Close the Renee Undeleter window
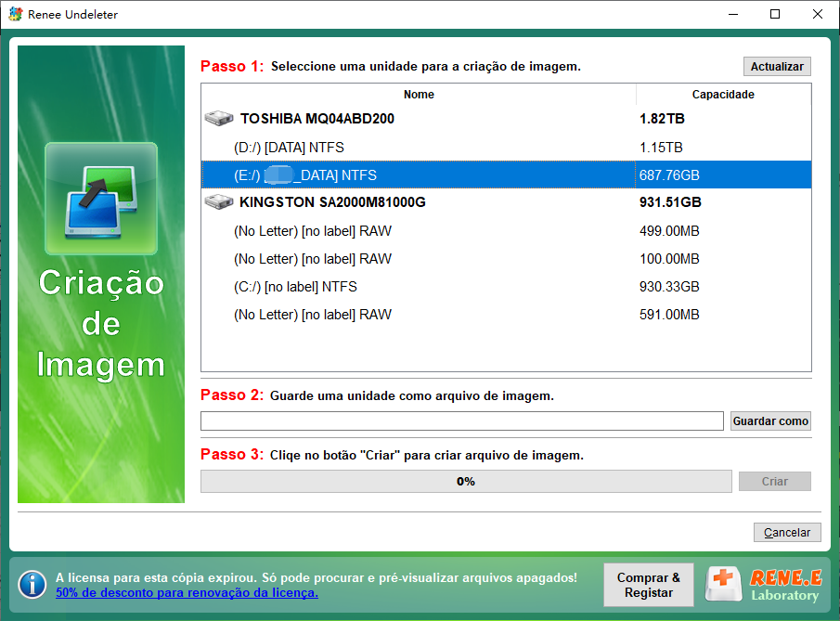840x621 pixels. pos(818,14)
